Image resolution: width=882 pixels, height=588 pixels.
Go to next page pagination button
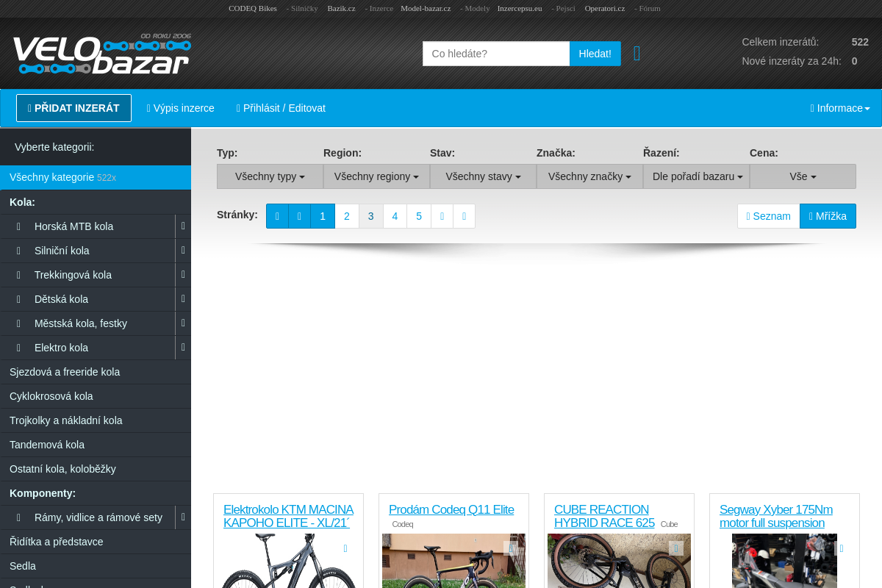(x=442, y=216)
